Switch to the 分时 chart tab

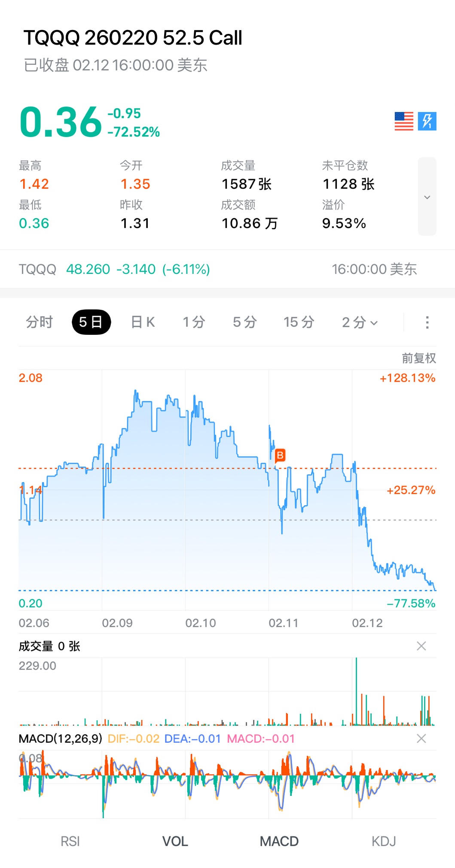click(x=39, y=322)
